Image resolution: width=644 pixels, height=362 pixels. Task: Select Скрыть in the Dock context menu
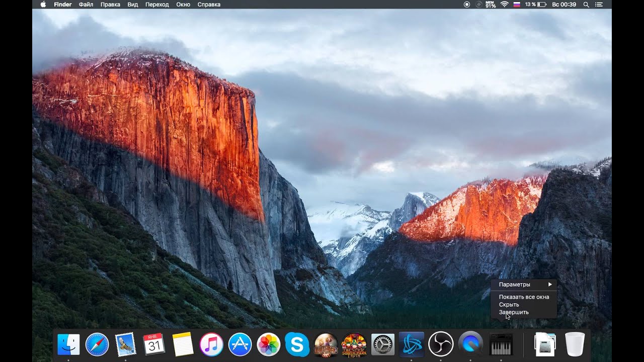[x=524, y=305]
